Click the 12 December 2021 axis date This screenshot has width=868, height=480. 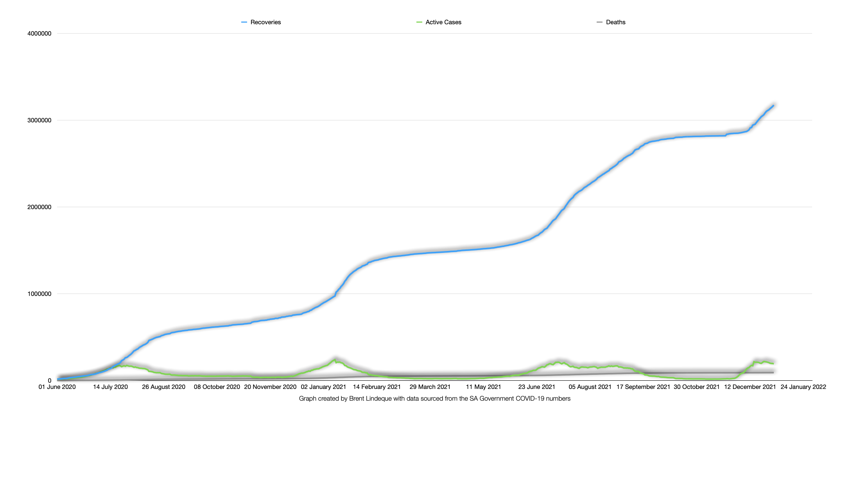tap(750, 387)
